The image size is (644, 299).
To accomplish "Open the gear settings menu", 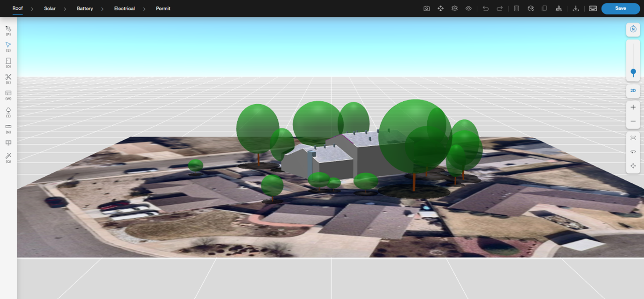I will 454,8.
